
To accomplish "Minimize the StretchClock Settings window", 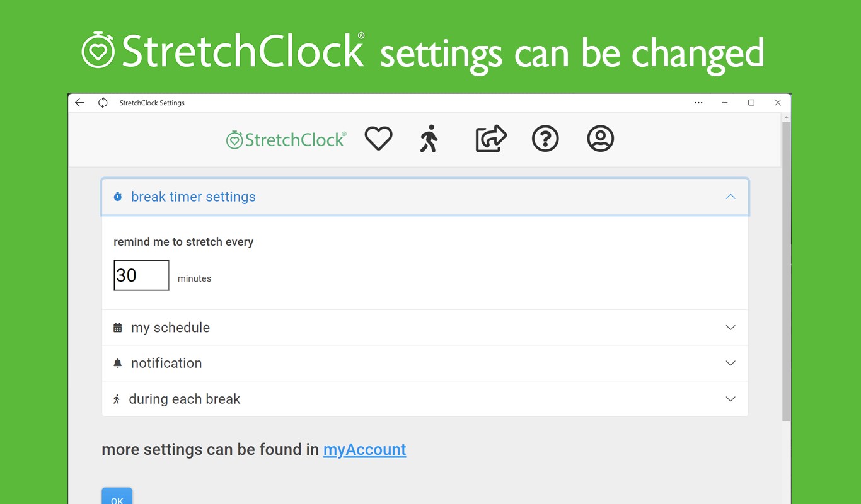I will click(725, 103).
